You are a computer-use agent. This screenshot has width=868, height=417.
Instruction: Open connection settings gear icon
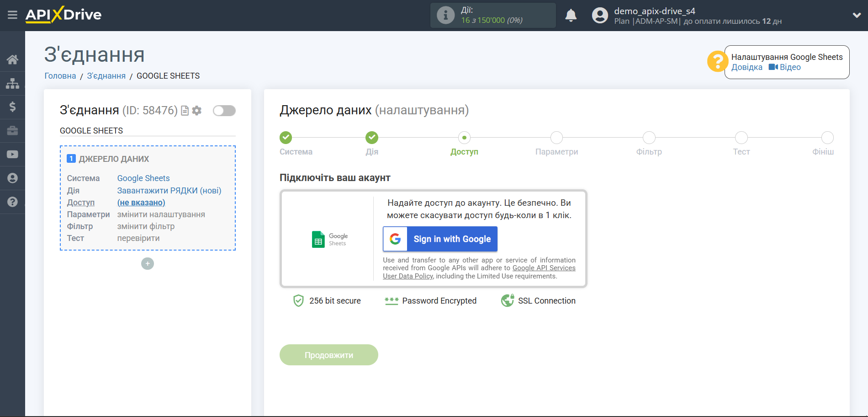point(196,110)
